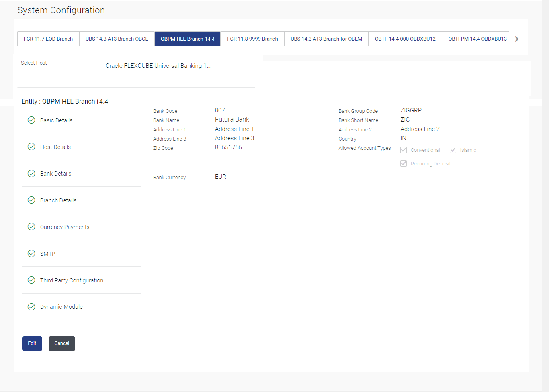Click the bank currency value EUR
Screen dimensions: 549x392
(x=221, y=177)
